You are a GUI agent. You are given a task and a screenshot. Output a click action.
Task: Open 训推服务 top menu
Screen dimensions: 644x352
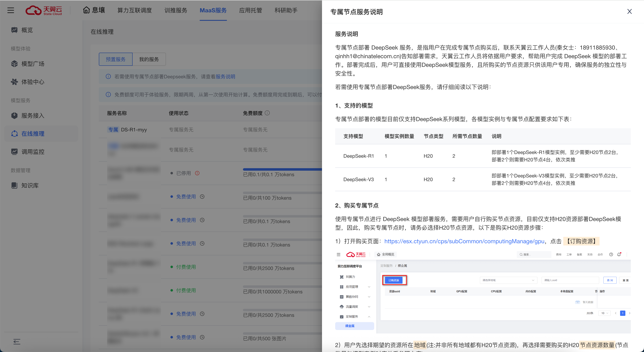click(x=176, y=10)
